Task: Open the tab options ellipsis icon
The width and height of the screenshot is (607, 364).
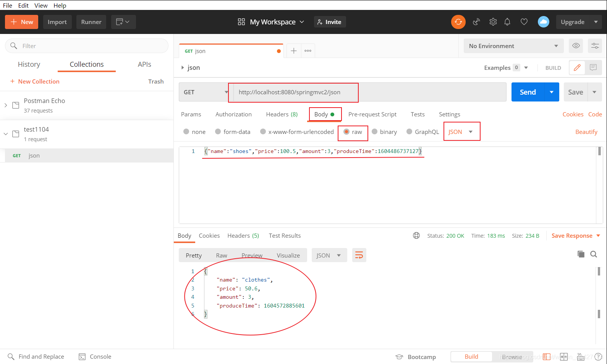Action: pyautogui.click(x=308, y=51)
